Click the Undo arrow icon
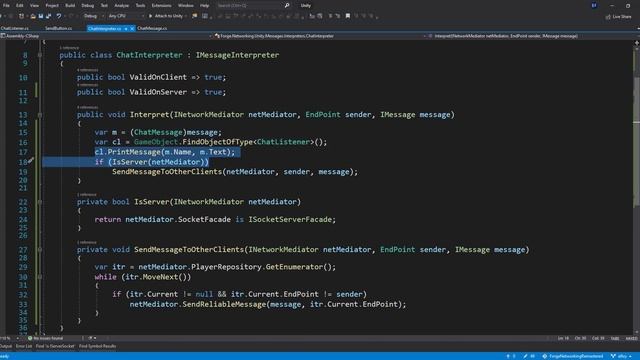The image size is (640, 360). (x=59, y=16)
